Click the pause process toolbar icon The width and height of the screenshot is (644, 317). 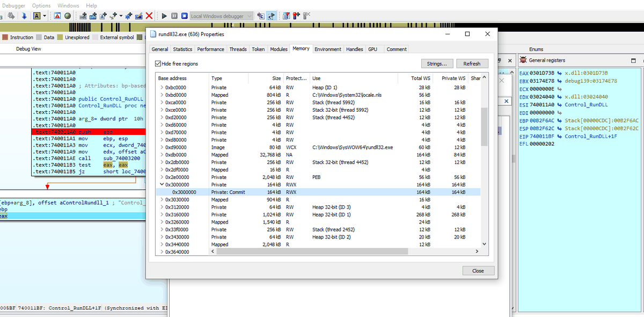174,16
